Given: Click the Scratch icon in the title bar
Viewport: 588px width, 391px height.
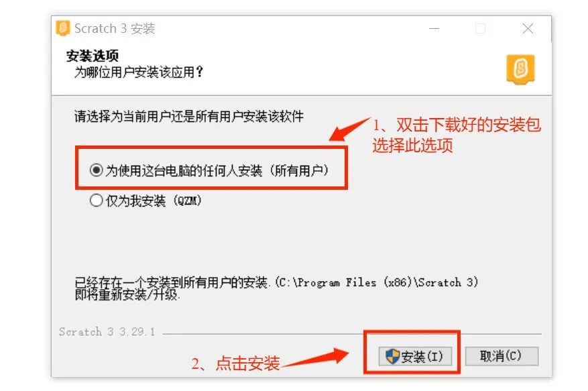Looking at the screenshot, I should coord(63,28).
